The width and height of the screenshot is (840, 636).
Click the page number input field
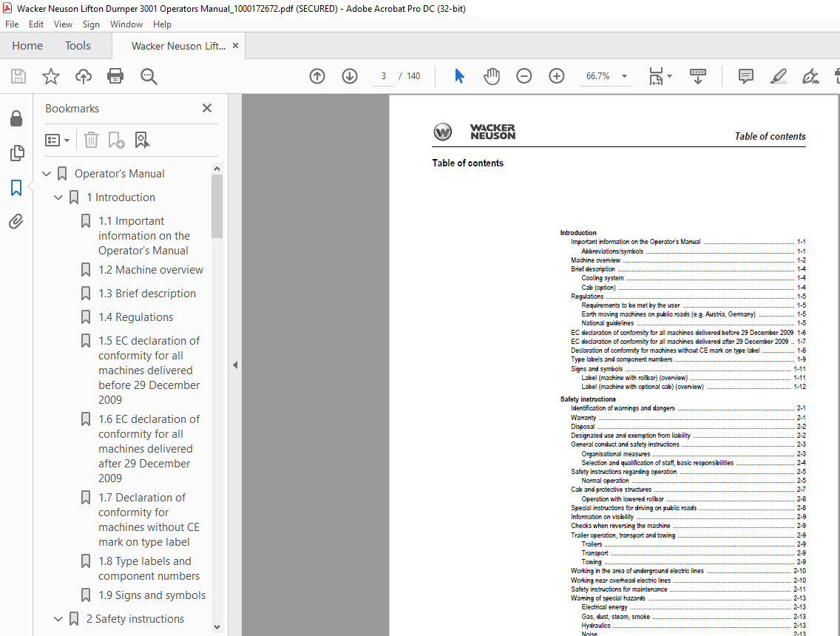[384, 76]
